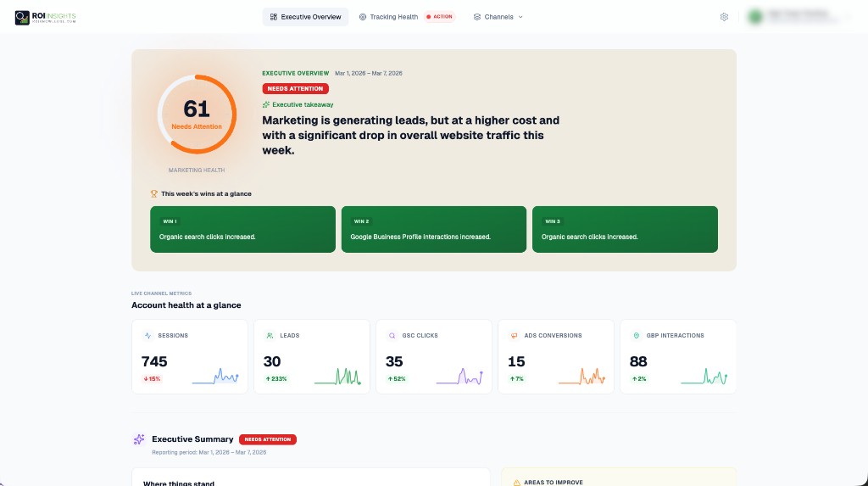Click the Areas to Improve warning icon
Viewport: 868px width, 486px height.
pos(516,483)
